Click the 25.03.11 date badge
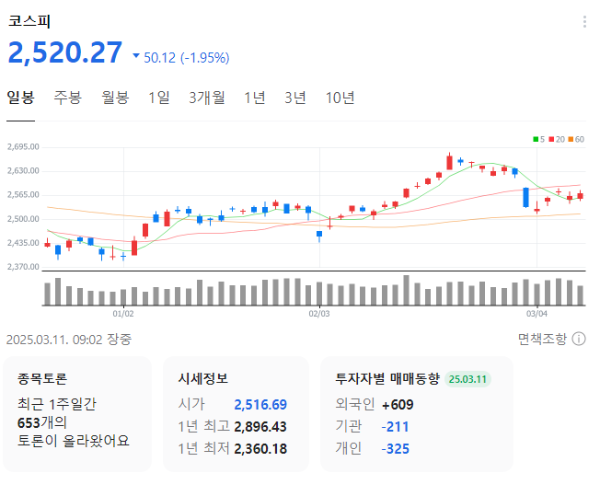The image size is (600, 483). click(468, 379)
